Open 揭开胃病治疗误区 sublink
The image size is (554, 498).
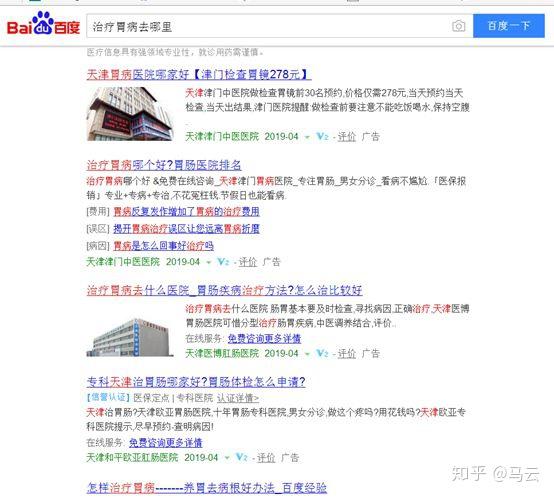[x=186, y=229]
